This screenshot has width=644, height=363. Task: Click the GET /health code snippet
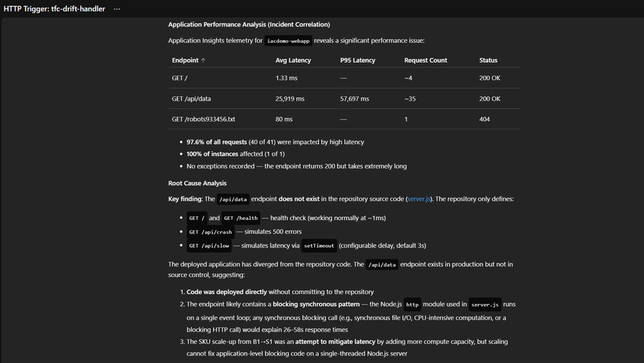point(240,219)
